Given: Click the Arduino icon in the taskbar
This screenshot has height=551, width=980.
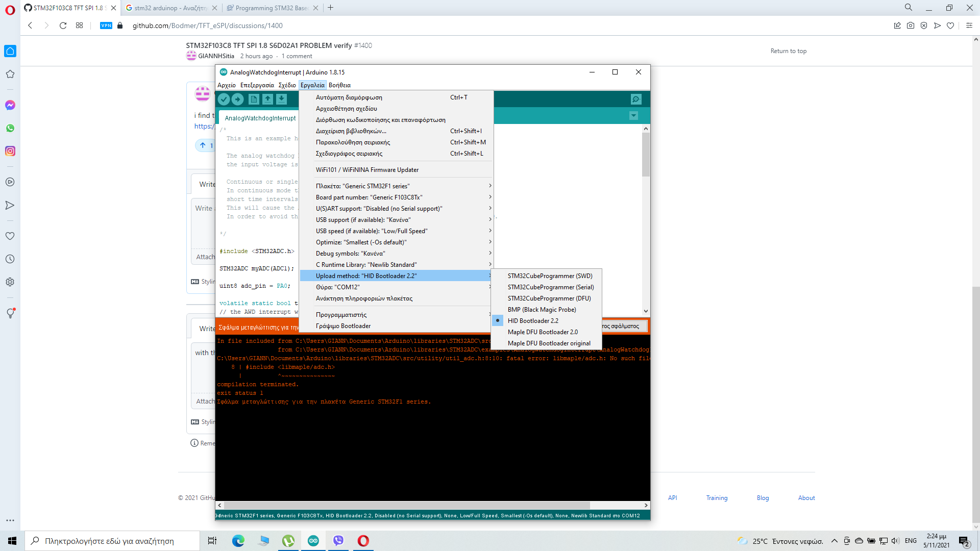Looking at the screenshot, I should click(x=313, y=541).
